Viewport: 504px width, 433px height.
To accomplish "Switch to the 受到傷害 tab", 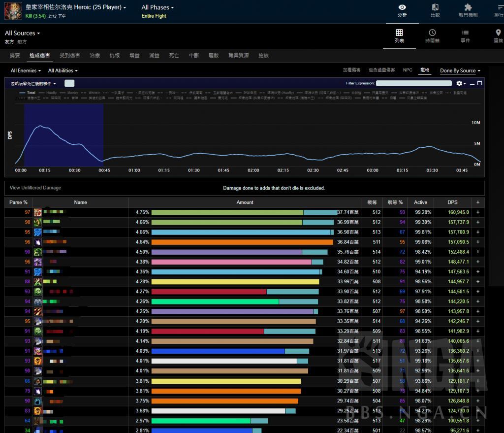I will pos(69,56).
